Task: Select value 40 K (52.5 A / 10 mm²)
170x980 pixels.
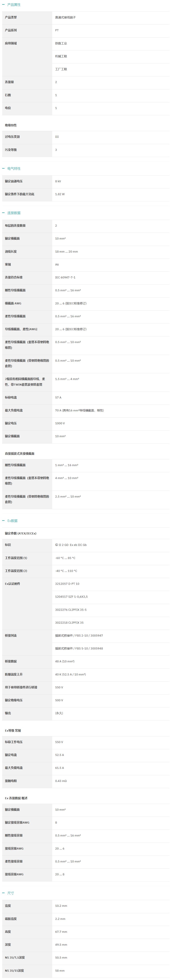Action: click(71, 675)
